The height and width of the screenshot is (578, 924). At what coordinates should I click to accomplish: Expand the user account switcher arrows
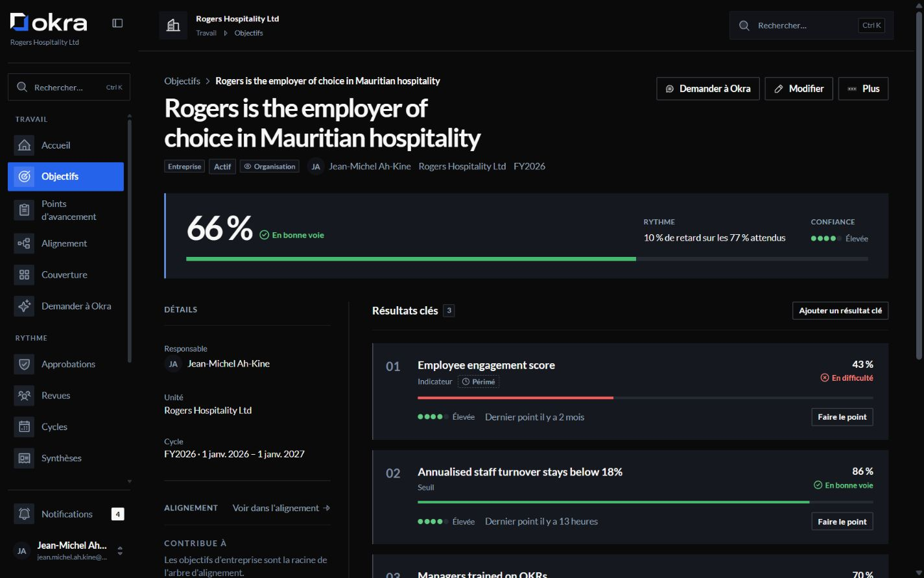pos(120,551)
